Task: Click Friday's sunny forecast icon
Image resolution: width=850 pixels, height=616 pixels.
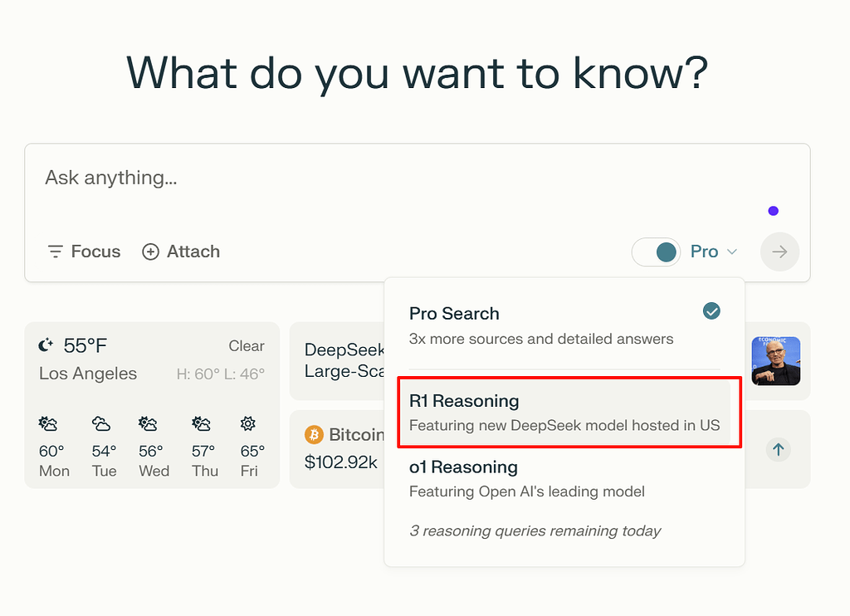Action: coord(248,423)
